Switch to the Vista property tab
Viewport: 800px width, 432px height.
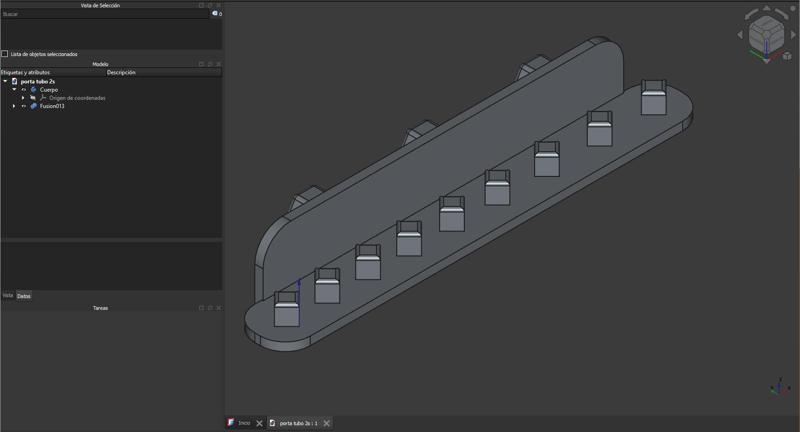point(8,296)
